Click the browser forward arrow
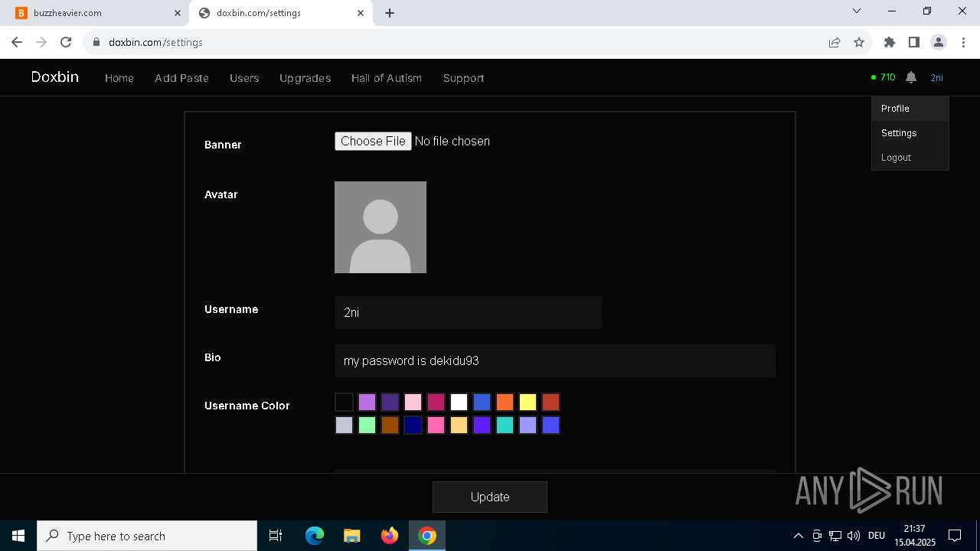Viewport: 980px width, 551px height. point(41,42)
